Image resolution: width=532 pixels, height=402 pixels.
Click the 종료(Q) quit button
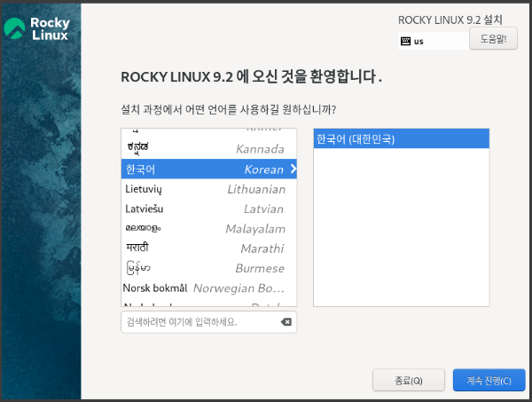tap(409, 381)
